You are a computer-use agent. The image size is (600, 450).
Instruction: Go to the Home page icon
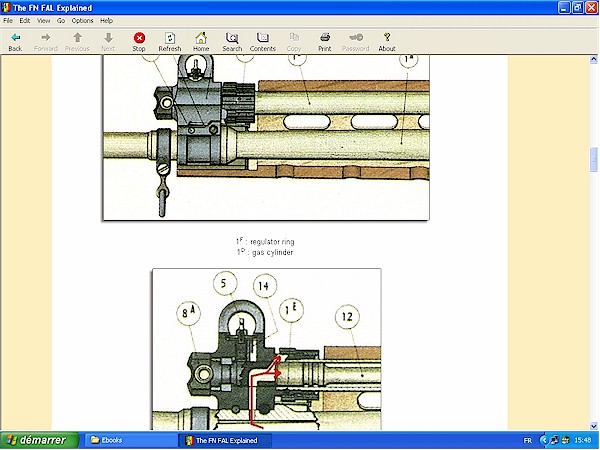(201, 42)
